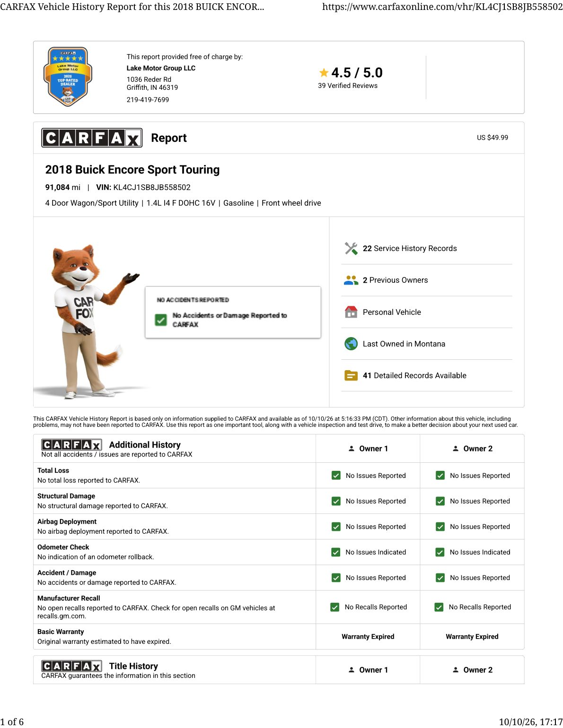Click the Title History section heading

coord(133,666)
